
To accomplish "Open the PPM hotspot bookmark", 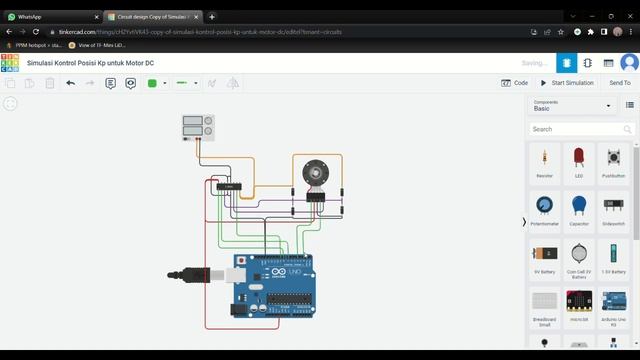I will click(x=35, y=45).
